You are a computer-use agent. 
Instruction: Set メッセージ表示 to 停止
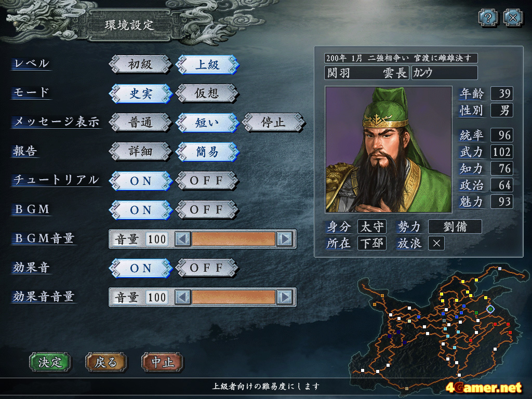tap(273, 123)
